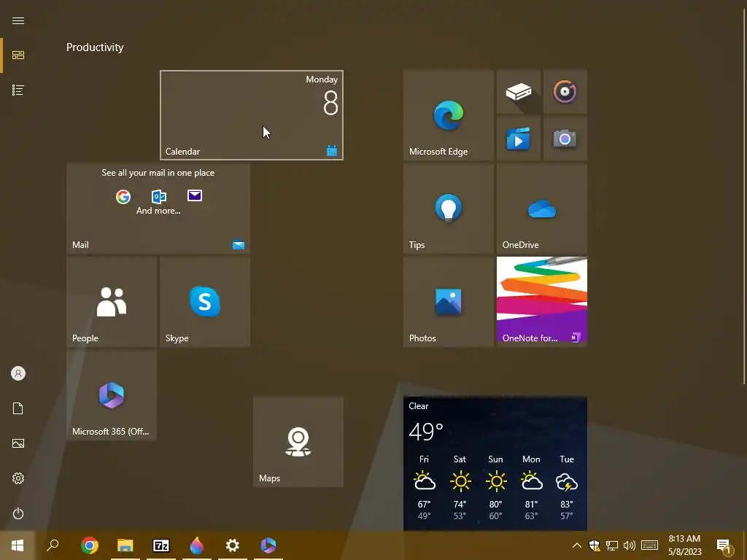Viewport: 747px width, 560px height.
Task: Open network status tray icon
Action: [612, 545]
